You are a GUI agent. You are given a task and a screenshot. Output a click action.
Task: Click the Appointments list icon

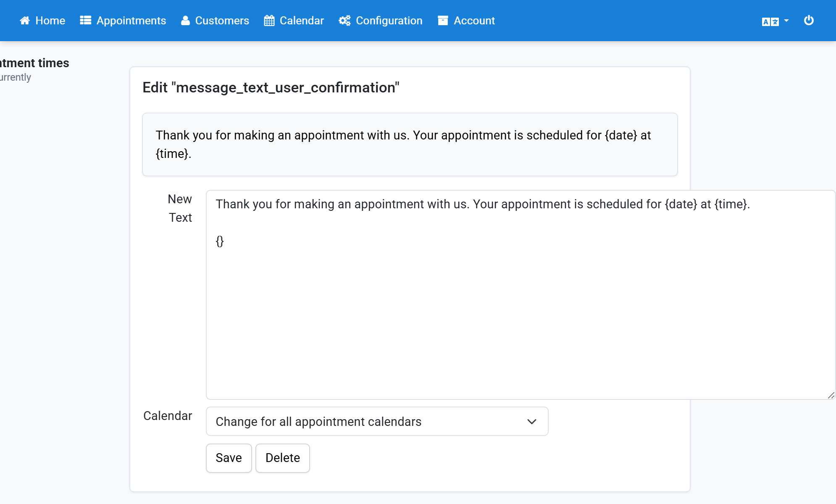coord(86,21)
